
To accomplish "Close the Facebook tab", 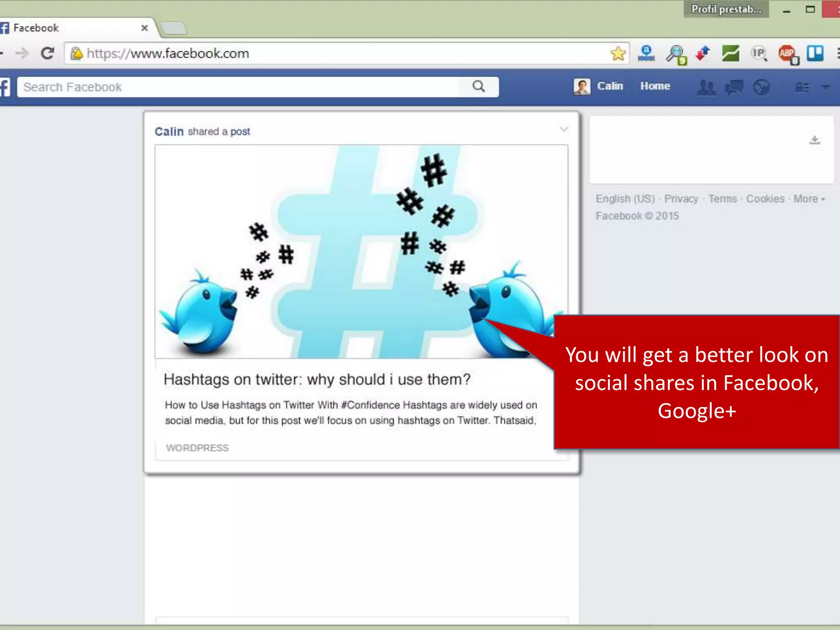I will click(x=144, y=28).
